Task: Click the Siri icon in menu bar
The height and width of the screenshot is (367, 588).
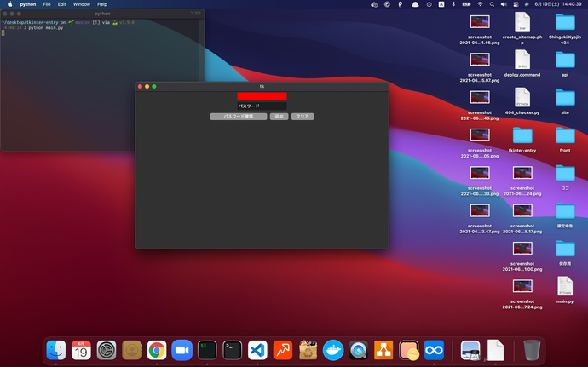Action: (x=527, y=4)
